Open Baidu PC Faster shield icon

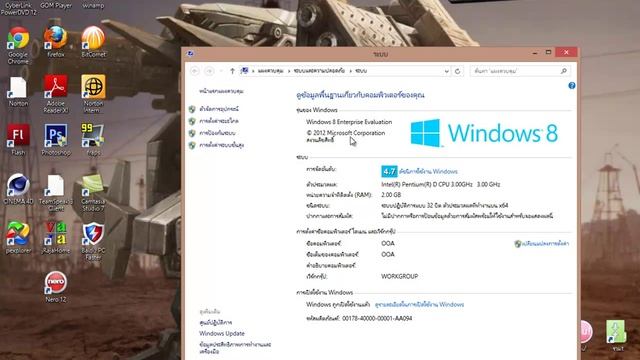(93, 241)
